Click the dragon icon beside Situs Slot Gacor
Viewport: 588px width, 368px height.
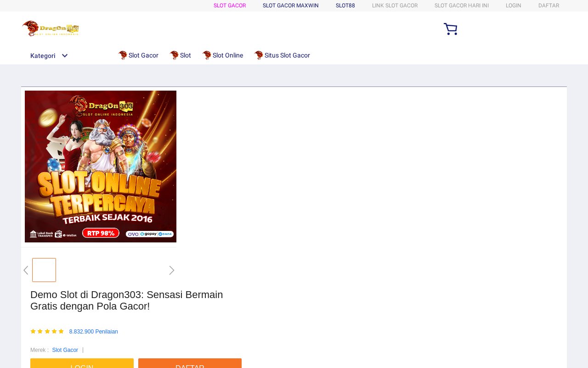point(259,55)
